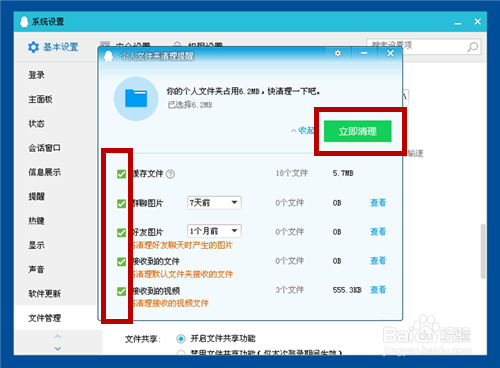Click the 18个文件 count in cache row

(x=292, y=173)
